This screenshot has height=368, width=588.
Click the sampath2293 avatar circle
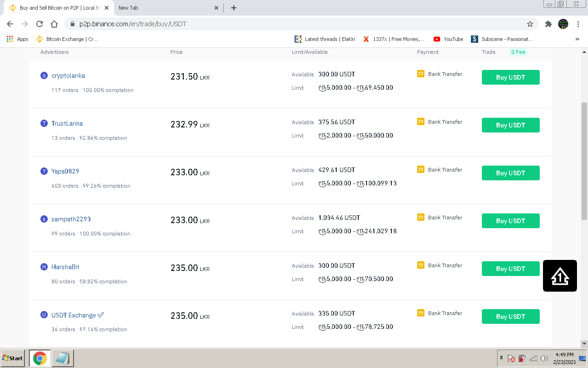coord(44,219)
